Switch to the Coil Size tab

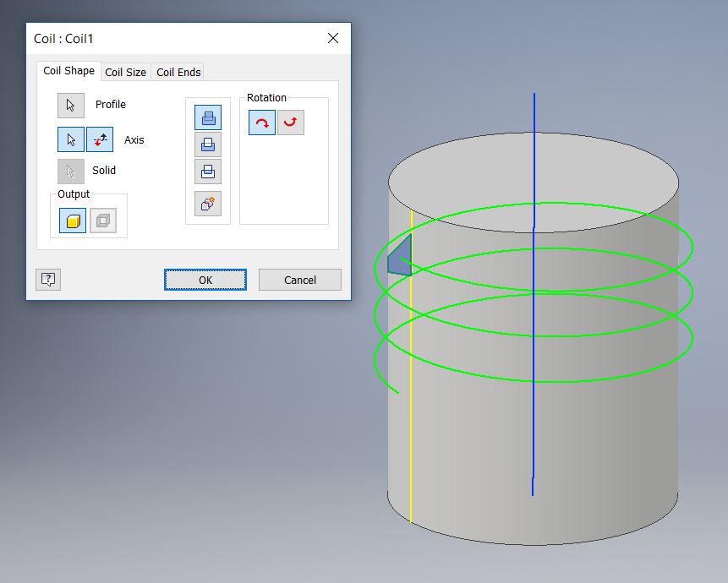pos(124,72)
